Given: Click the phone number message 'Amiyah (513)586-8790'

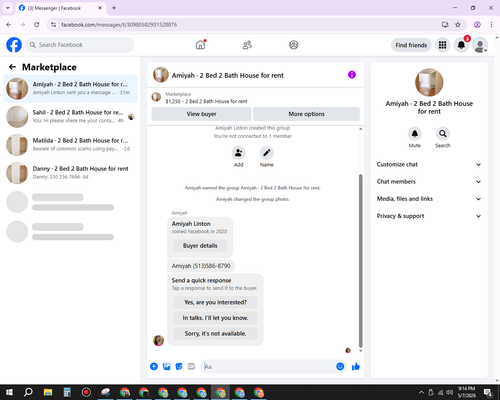Looking at the screenshot, I should pyautogui.click(x=201, y=266).
